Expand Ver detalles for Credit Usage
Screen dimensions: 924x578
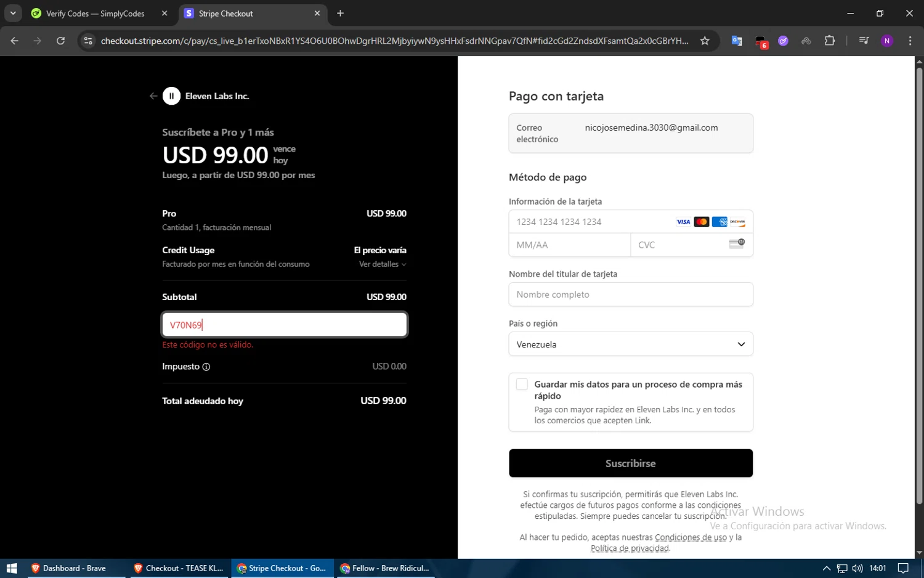click(383, 264)
